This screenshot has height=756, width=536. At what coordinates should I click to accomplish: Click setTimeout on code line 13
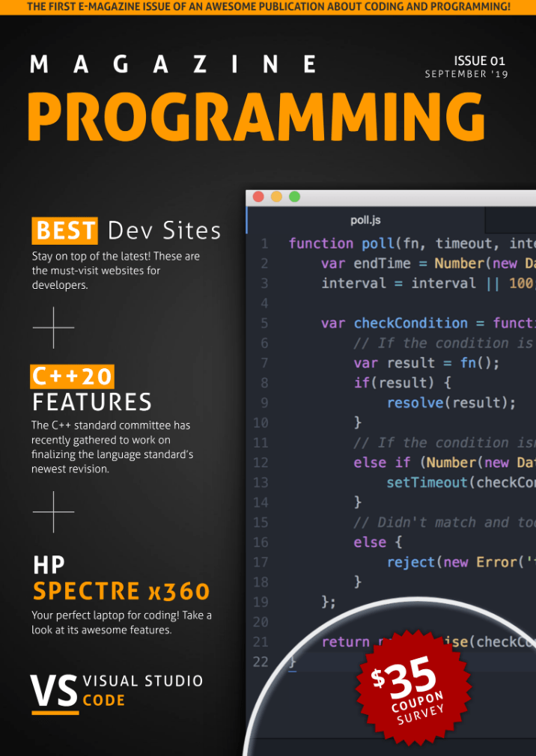[x=427, y=482]
